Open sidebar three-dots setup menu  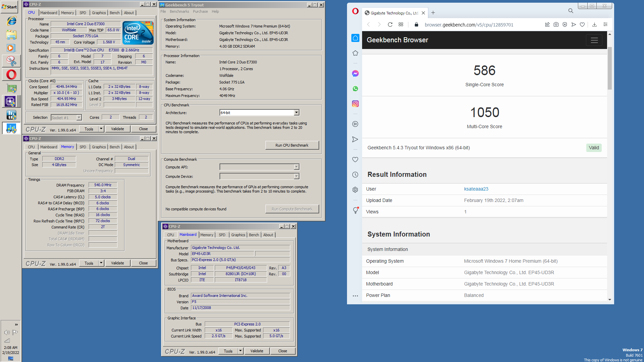355,296
